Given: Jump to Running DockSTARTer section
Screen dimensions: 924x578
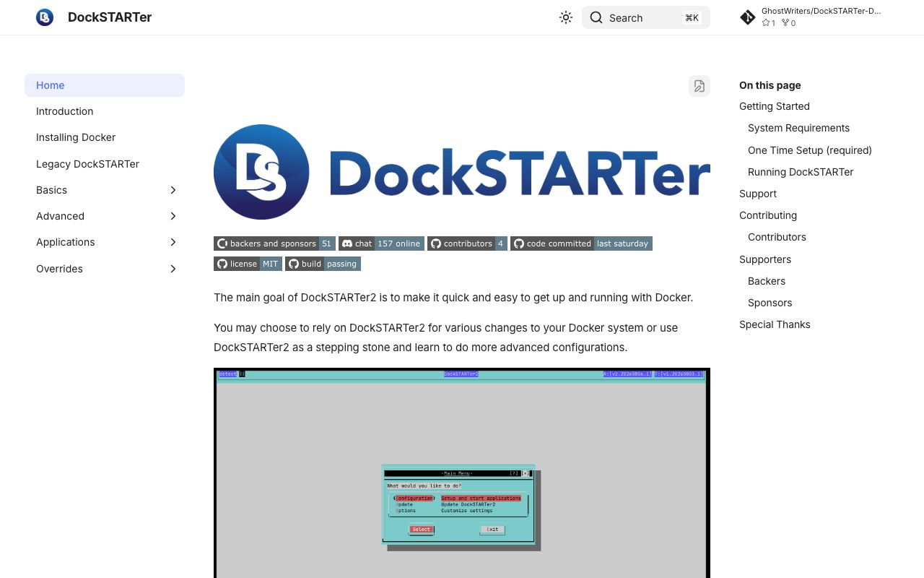Looking at the screenshot, I should (801, 172).
